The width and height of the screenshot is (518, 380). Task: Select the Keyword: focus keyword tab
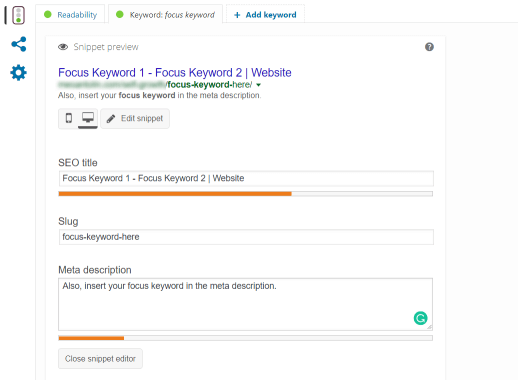pyautogui.click(x=165, y=14)
